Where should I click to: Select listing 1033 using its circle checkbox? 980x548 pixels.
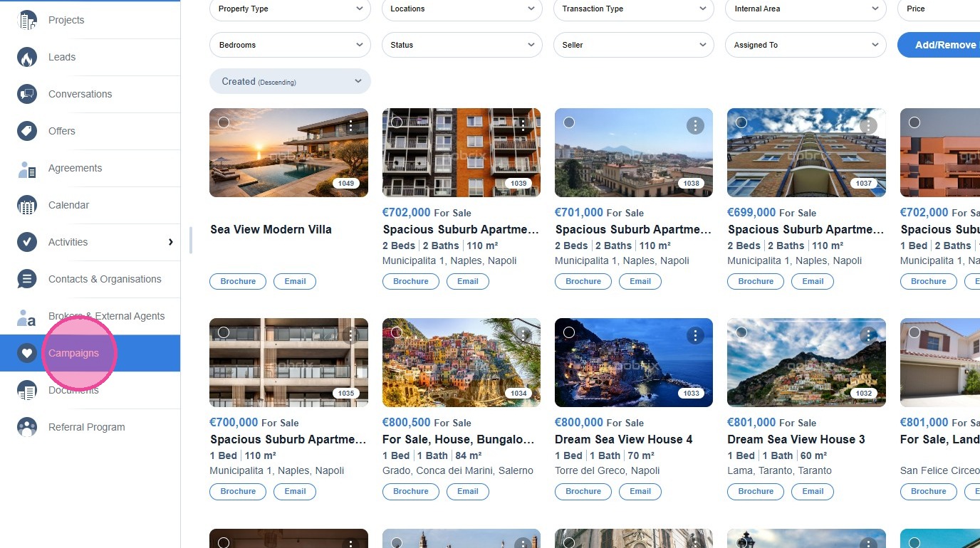click(569, 332)
